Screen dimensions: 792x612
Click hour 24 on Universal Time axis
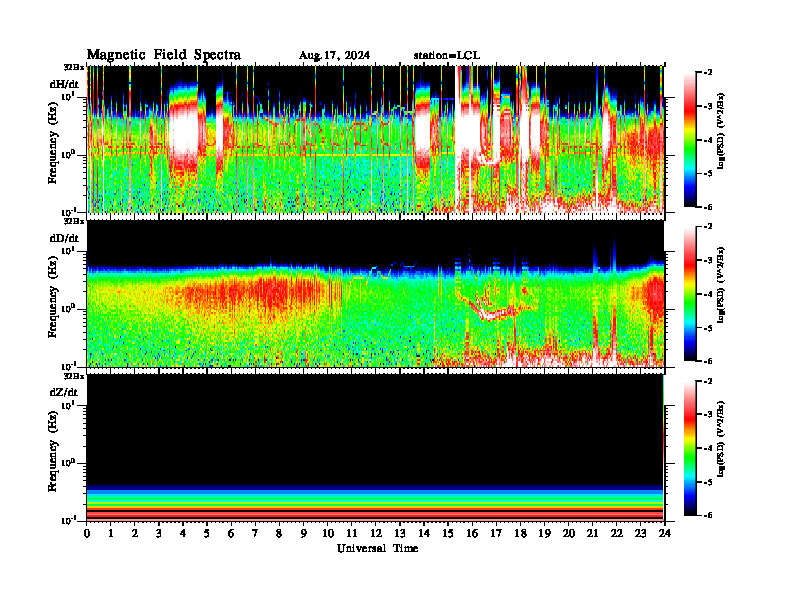tap(664, 534)
